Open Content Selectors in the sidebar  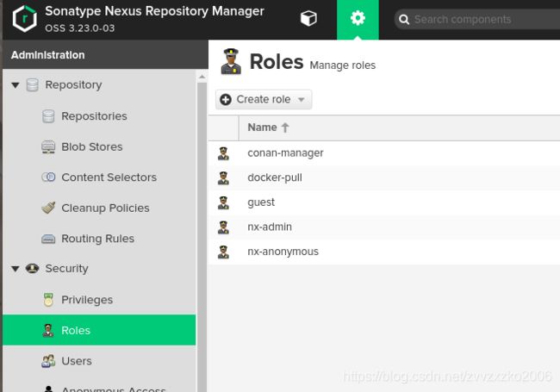pos(109,177)
